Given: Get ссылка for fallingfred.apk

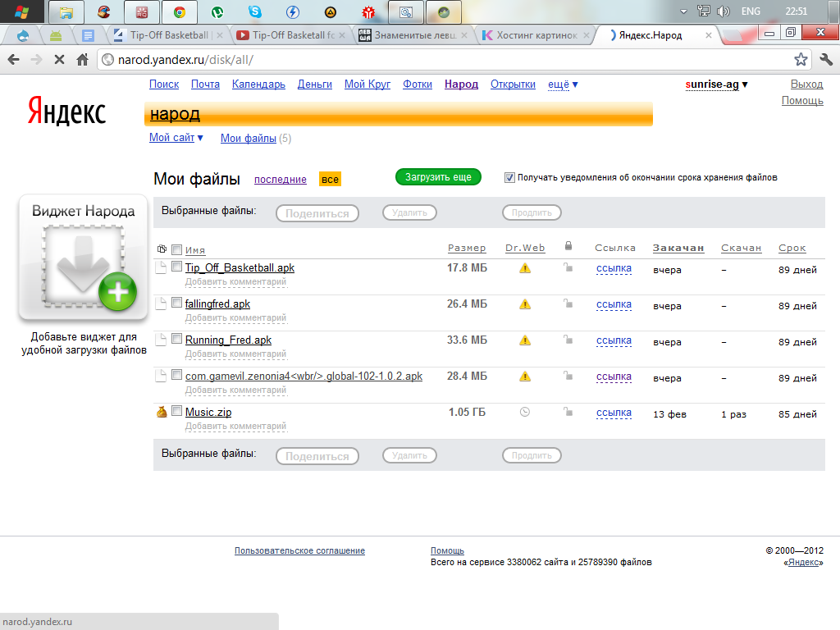Looking at the screenshot, I should click(614, 304).
